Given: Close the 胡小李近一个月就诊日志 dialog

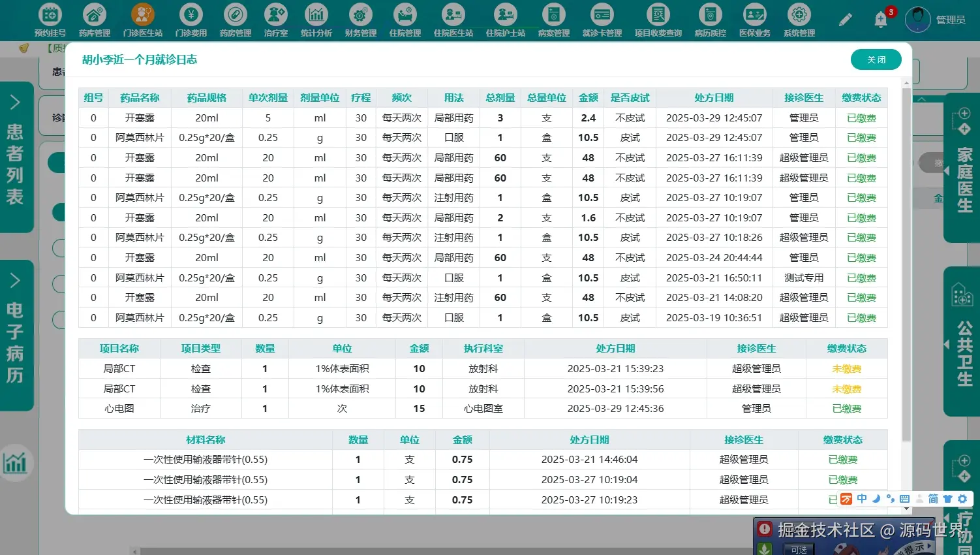Looking at the screenshot, I should click(876, 59).
